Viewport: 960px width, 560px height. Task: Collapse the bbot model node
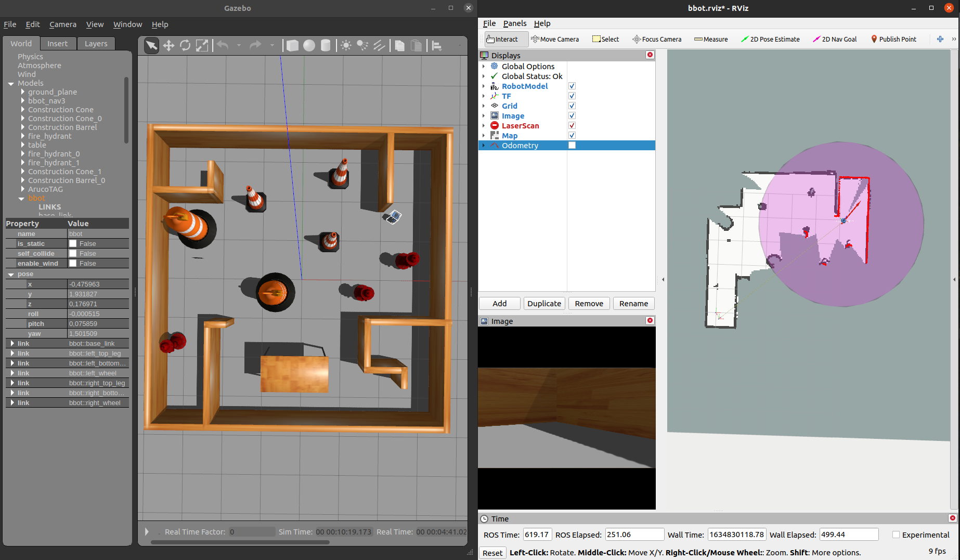(x=21, y=198)
